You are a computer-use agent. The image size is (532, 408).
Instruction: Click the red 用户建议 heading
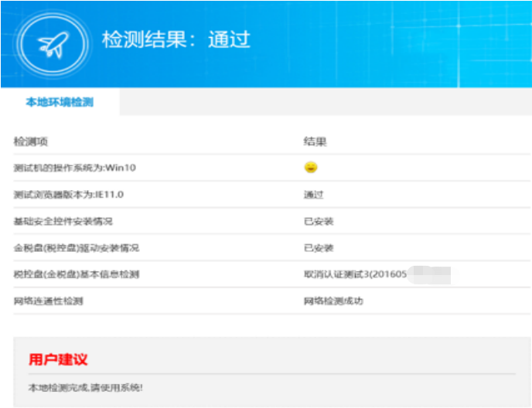(58, 359)
